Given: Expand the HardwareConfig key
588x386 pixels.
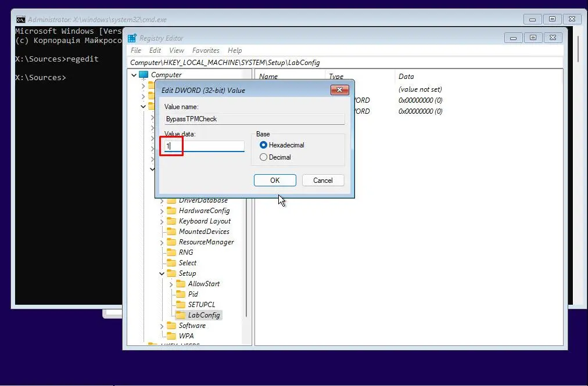Looking at the screenshot, I should click(x=162, y=211).
